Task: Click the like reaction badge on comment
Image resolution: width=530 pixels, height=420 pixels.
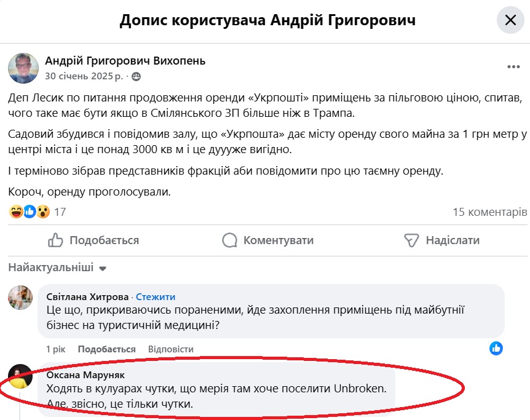Action: [496, 348]
